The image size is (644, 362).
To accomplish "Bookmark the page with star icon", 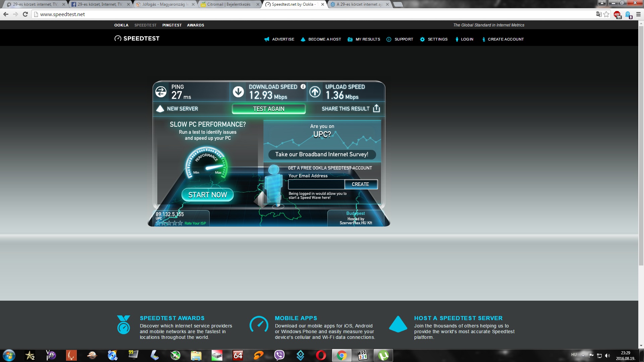I will pyautogui.click(x=606, y=14).
